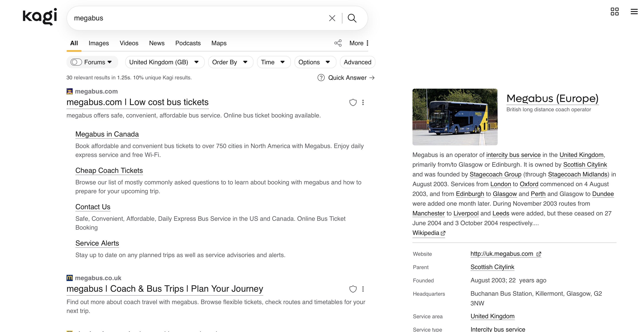Click the share results icon

(338, 43)
